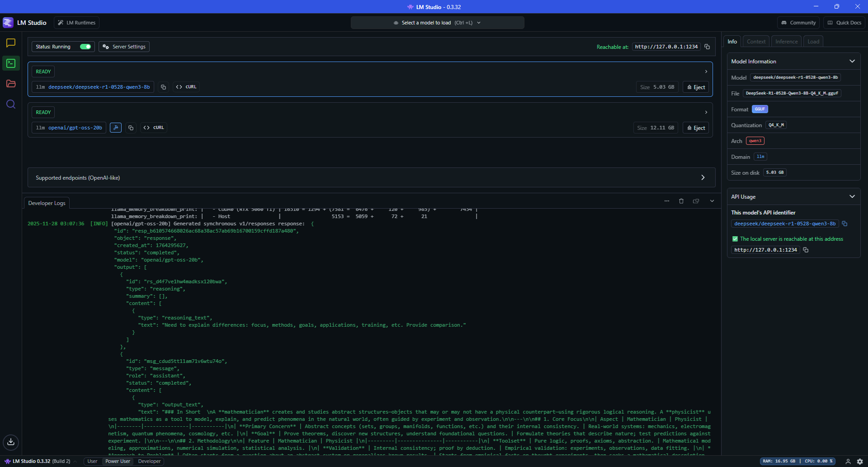The width and height of the screenshot is (868, 467).
Task: Click the local server reachable checkbox
Action: click(735, 239)
